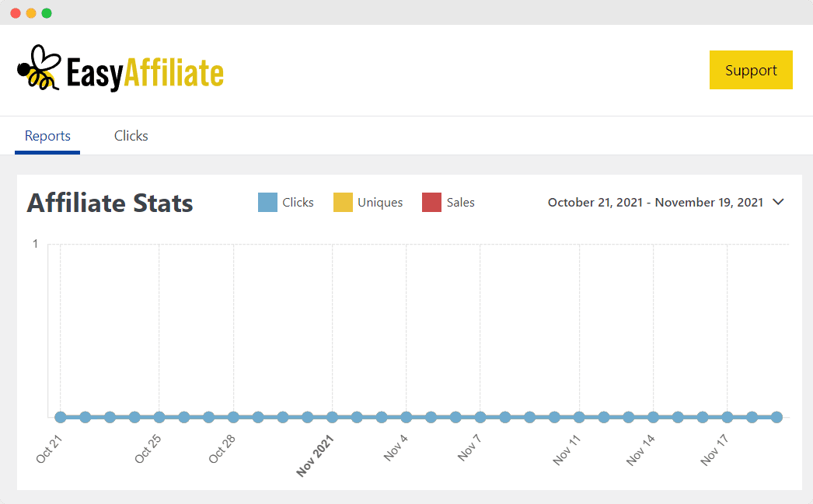Toggle the yellow Uniques legend swatch
This screenshot has height=504, width=813.
(343, 203)
